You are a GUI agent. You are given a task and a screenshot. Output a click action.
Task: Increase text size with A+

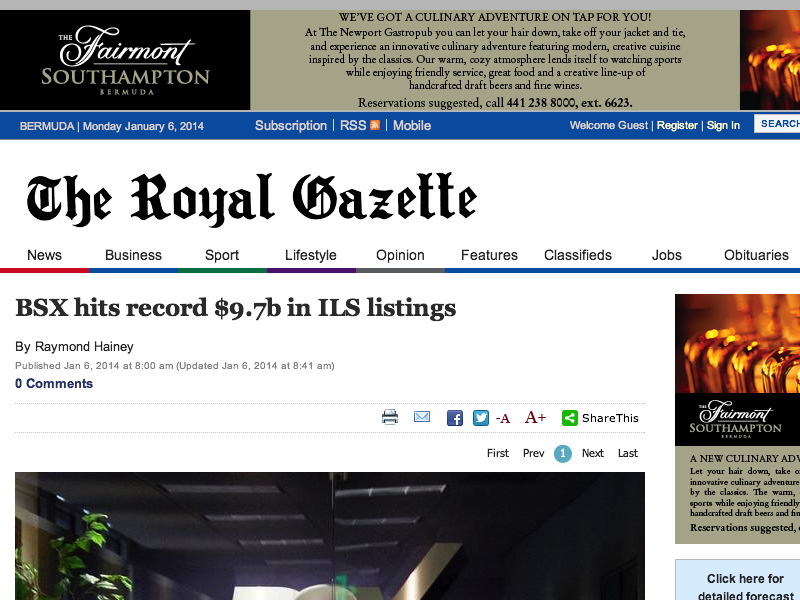coord(535,418)
